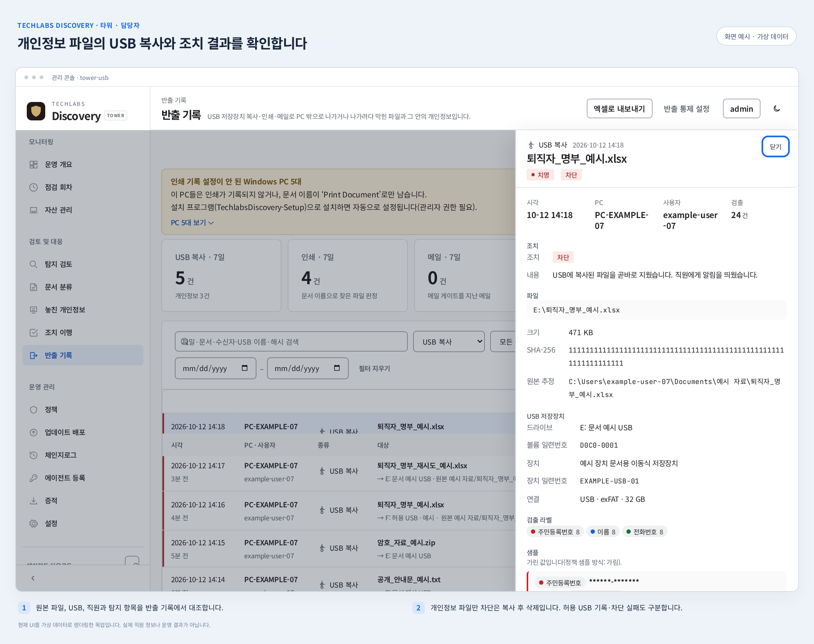Click 엑셀로 내보내기 button
Screen dimensions: 814x644
coord(619,108)
